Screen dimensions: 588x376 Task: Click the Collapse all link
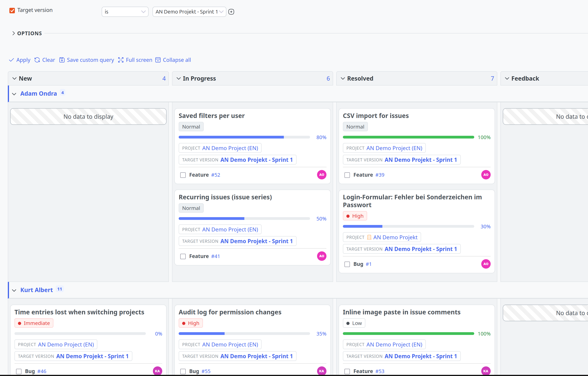pyautogui.click(x=177, y=60)
